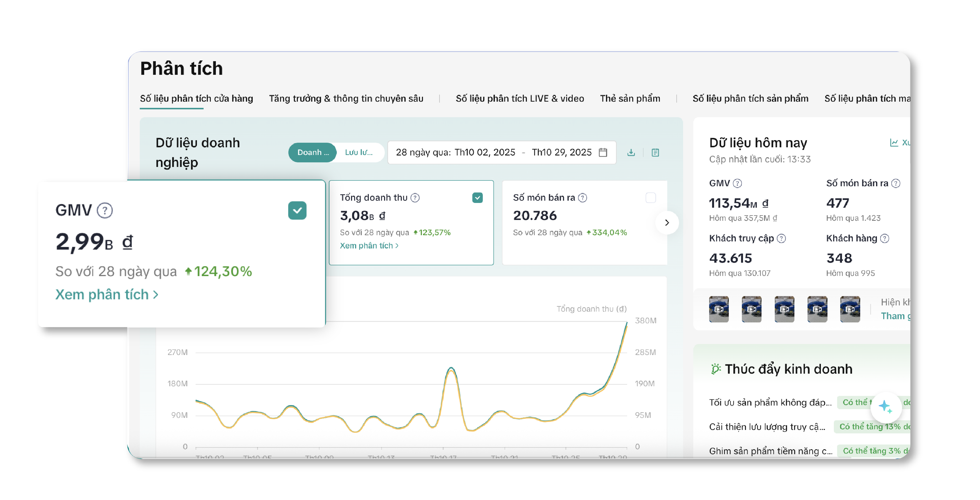
Task: Click the Có thể tăng 13% badge
Action: [872, 427]
